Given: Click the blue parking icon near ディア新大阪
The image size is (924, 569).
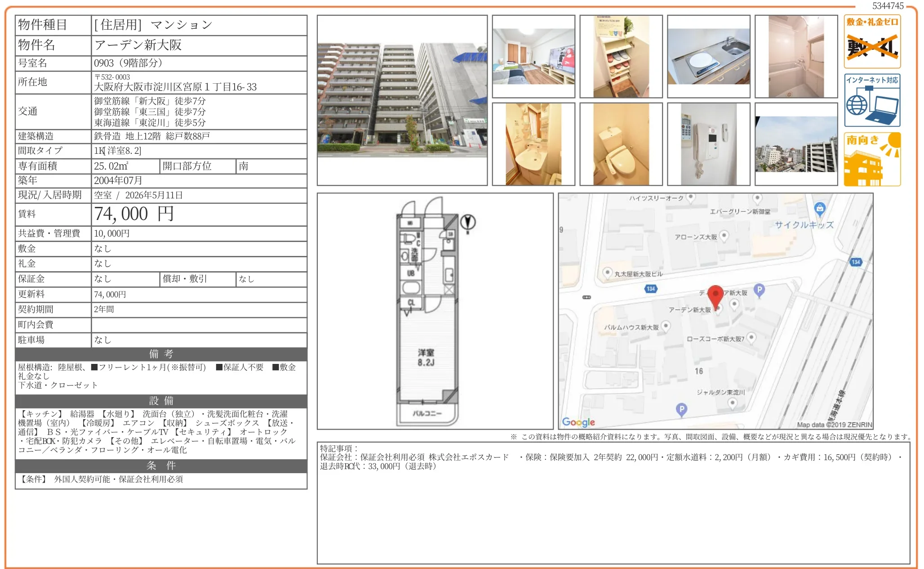Looking at the screenshot, I should 759,290.
